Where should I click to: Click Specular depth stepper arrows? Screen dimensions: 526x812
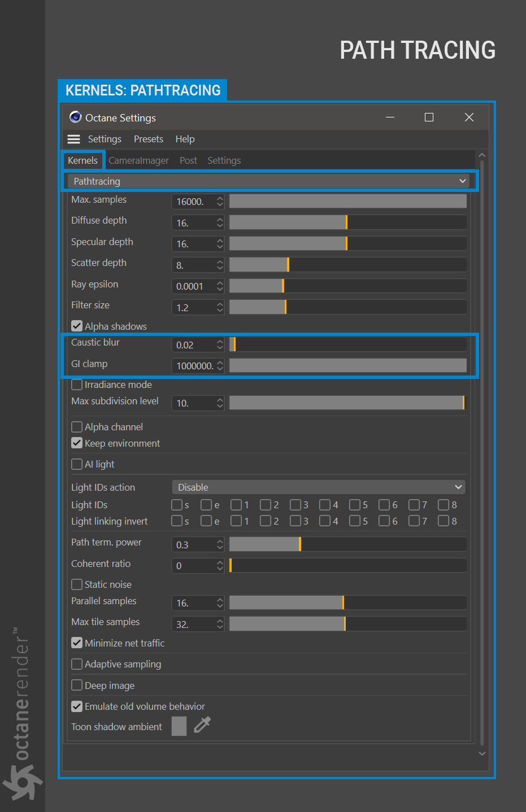tap(220, 244)
